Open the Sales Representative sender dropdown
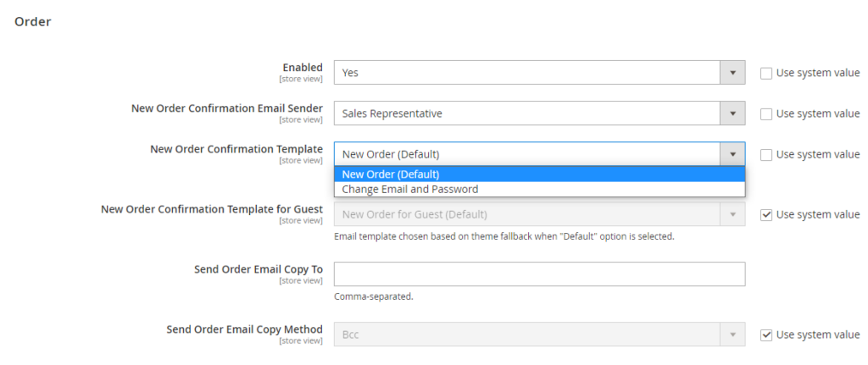 [x=539, y=113]
